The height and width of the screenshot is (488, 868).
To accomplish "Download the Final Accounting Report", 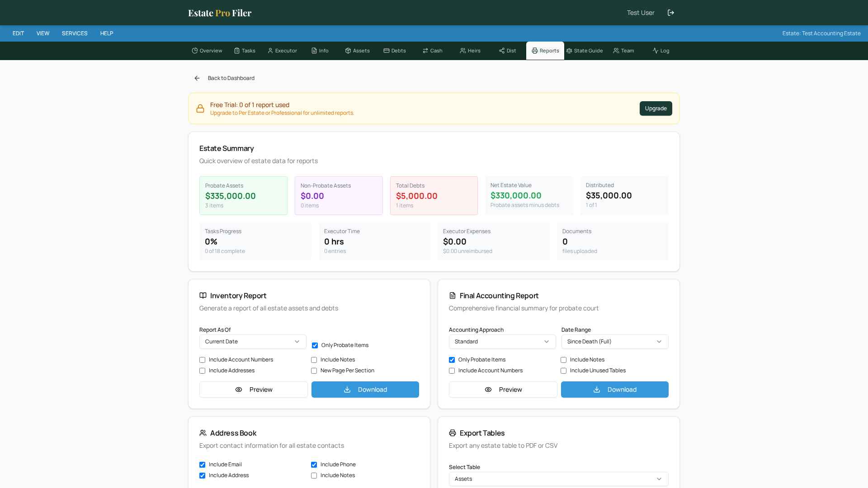I will tap(615, 389).
